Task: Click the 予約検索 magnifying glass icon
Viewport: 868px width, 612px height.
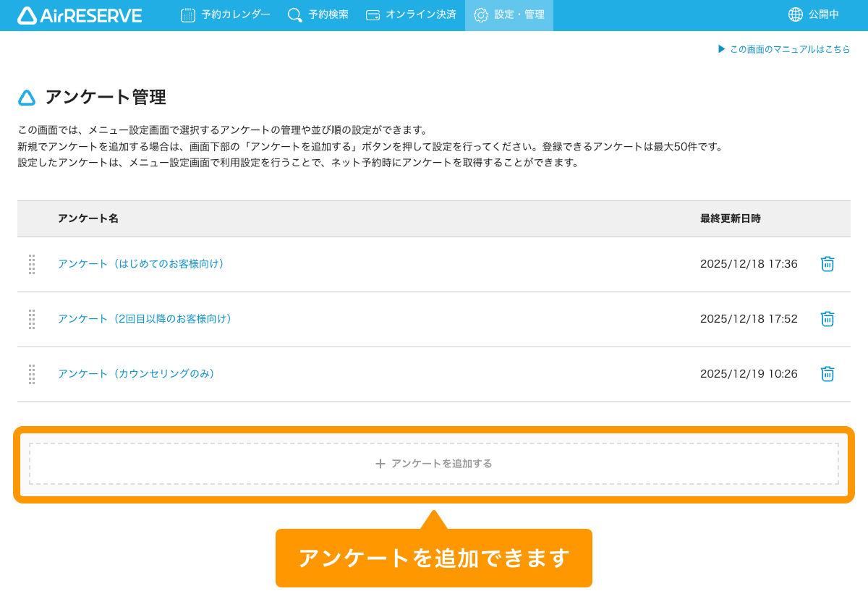Action: click(293, 14)
